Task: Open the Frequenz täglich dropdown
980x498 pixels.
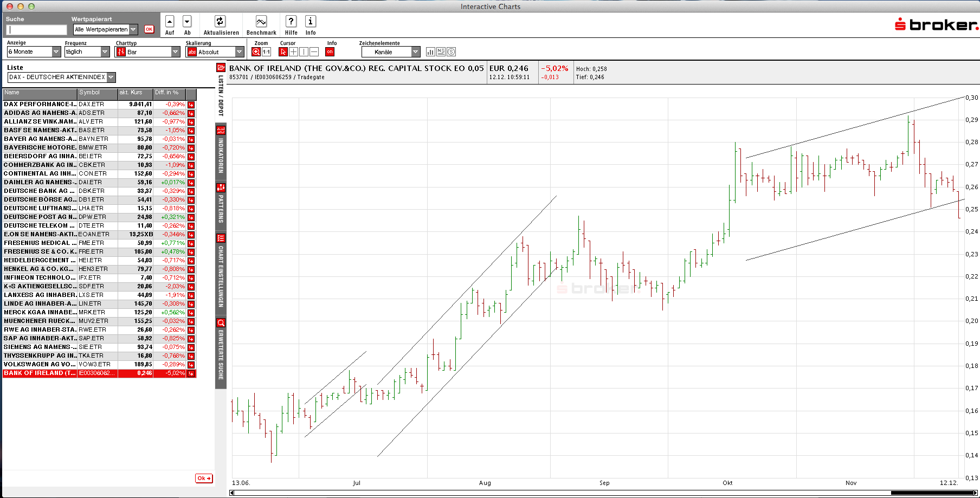Action: [x=87, y=52]
